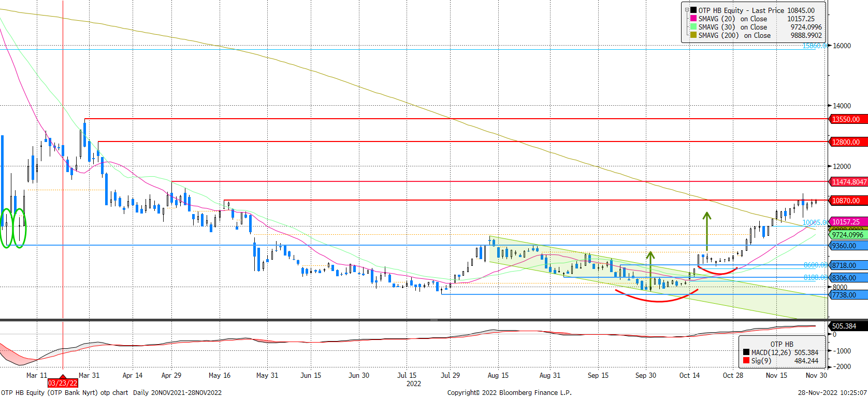The width and height of the screenshot is (868, 397).
Task: Select 'SMAVG (200) on Close' legend entry
Action: point(734,35)
